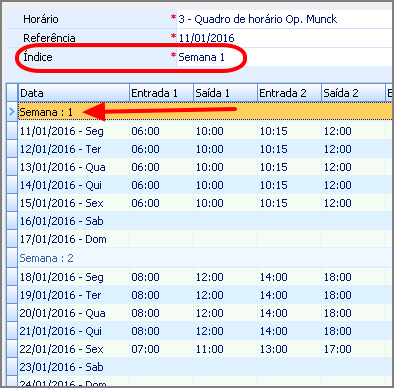Click the Entrada 1 column header
Viewport: 394px width, 388px height.
(x=161, y=93)
